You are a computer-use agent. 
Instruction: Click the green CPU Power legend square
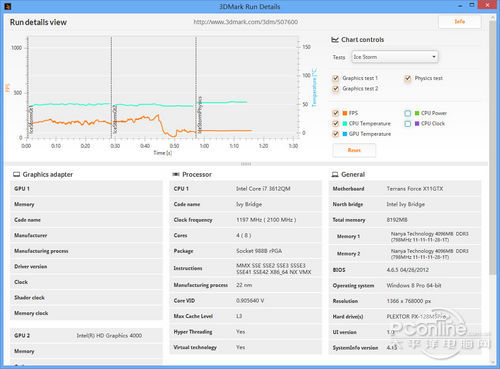point(417,113)
